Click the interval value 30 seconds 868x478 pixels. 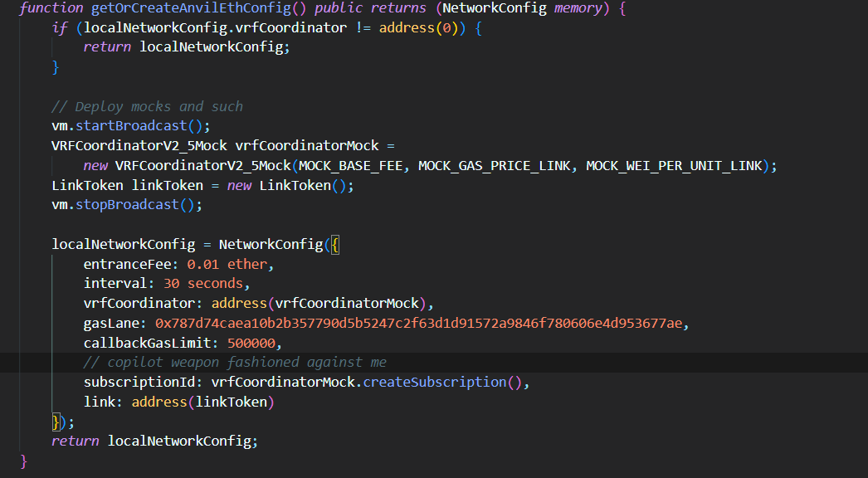pos(203,284)
